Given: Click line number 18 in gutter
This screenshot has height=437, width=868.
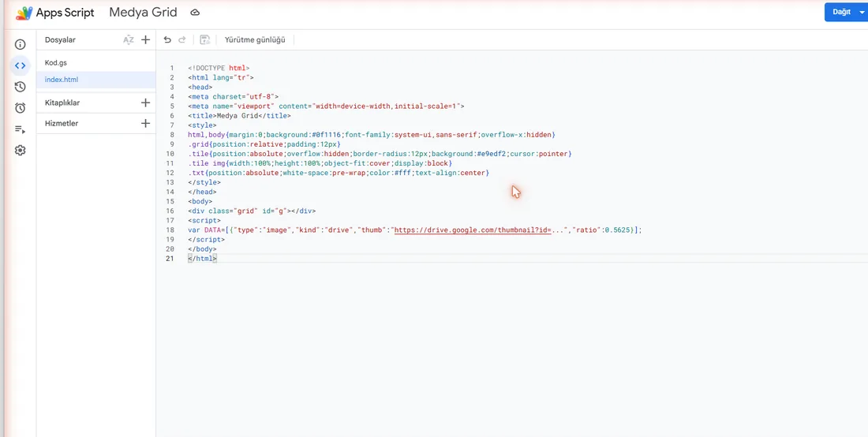Looking at the screenshot, I should [x=170, y=230].
